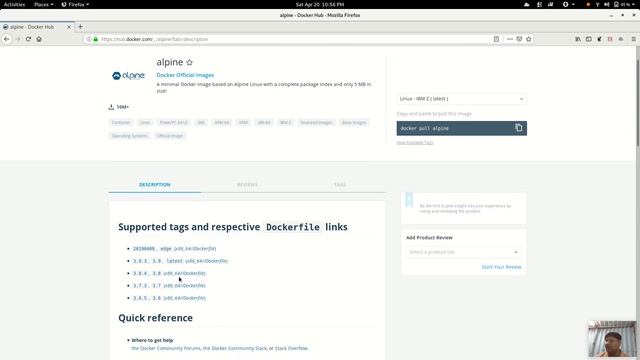
Task: Open the Wi-Fi network indicator
Action: (598, 4)
